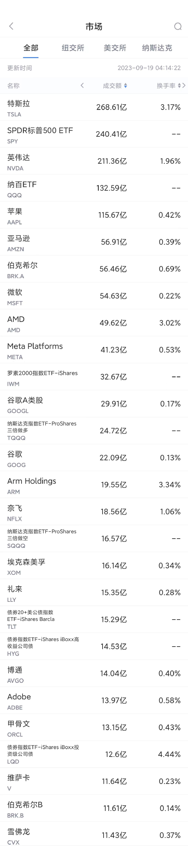This screenshot has width=188, height=868.
Task: Switch to the 美交所 tab
Action: click(115, 48)
